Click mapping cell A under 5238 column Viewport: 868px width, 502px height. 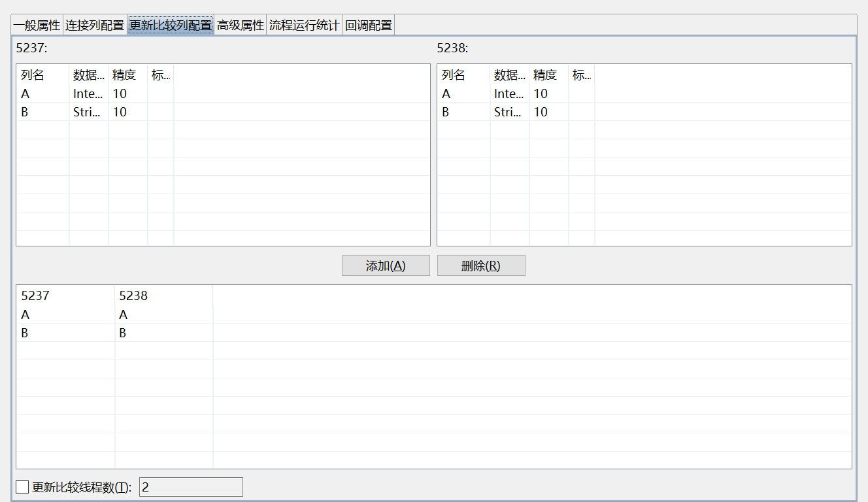pyautogui.click(x=164, y=314)
